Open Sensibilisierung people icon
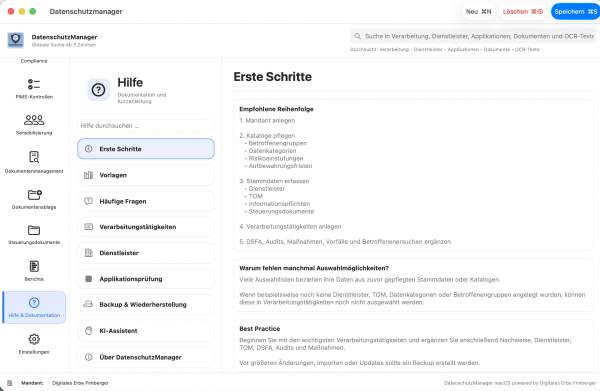 [x=34, y=120]
